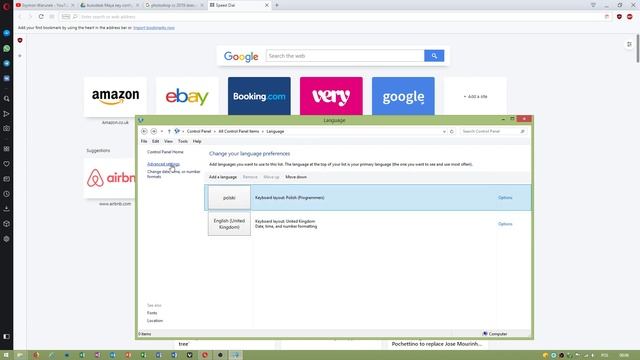
Task: Click Google Search the web field
Action: pyautogui.click(x=345, y=56)
